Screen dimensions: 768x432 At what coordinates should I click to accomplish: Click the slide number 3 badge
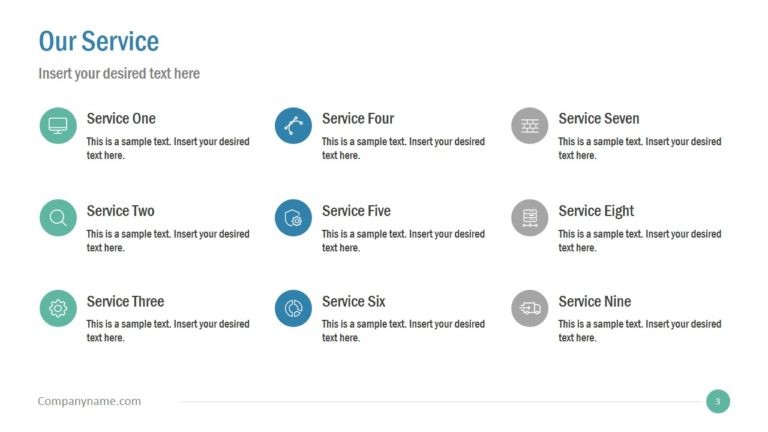[x=717, y=401]
